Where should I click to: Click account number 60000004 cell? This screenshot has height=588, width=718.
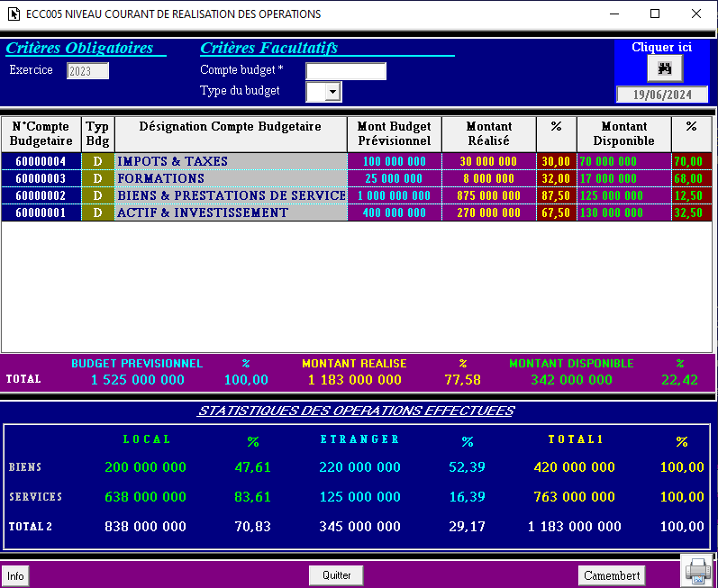tap(41, 161)
